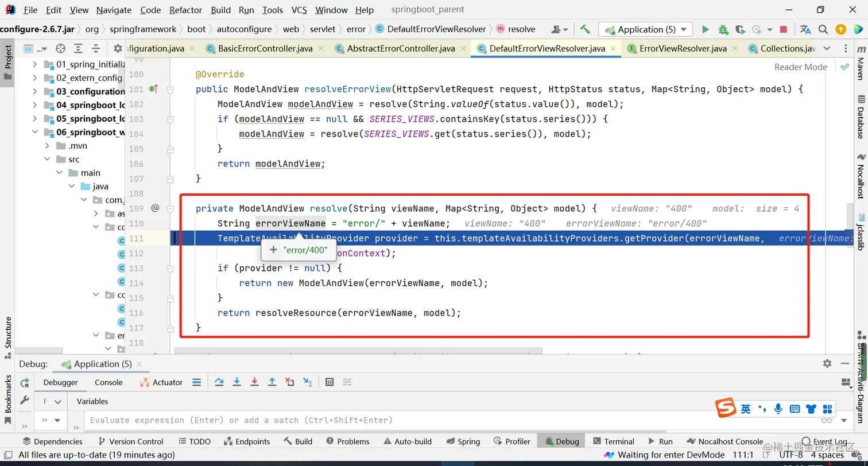This screenshot has height=466, width=868.
Task: Click Step Out debugger icon
Action: [x=272, y=382]
